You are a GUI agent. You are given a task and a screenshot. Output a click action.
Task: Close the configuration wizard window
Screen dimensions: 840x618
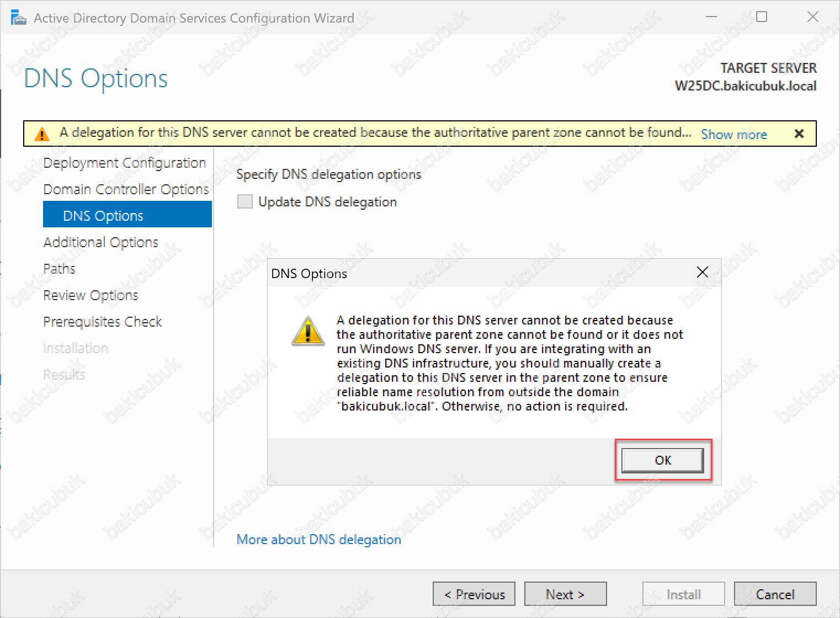812,17
